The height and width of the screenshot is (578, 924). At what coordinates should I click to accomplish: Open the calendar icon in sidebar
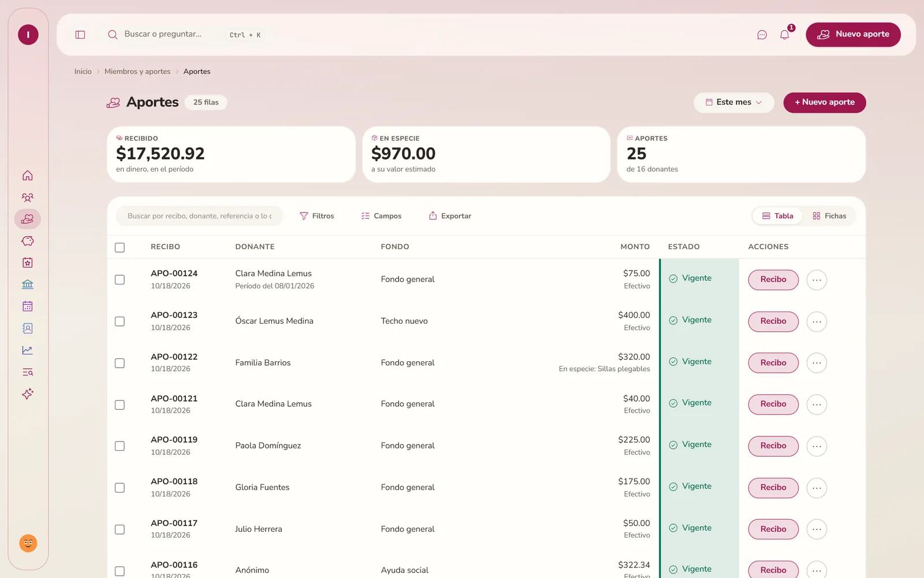click(x=28, y=306)
